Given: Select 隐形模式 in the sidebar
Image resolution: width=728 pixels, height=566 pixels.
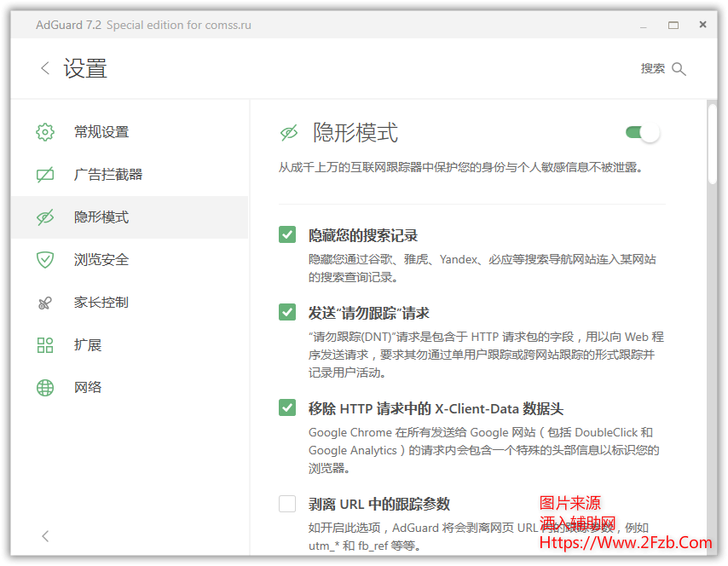Looking at the screenshot, I should pyautogui.click(x=129, y=217).
